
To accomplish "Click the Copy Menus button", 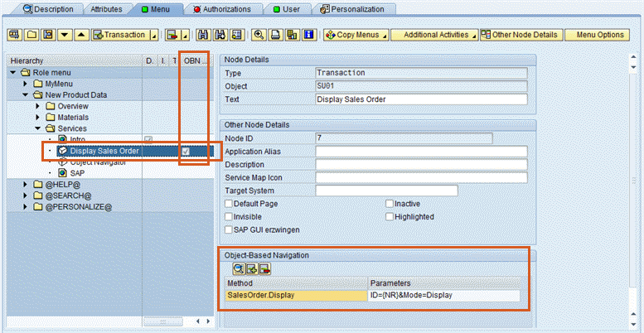I will [354, 36].
